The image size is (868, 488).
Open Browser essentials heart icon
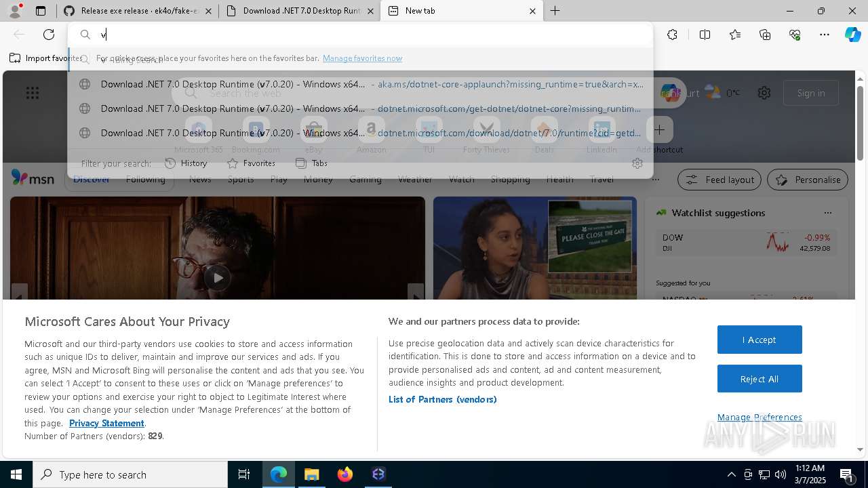795,35
